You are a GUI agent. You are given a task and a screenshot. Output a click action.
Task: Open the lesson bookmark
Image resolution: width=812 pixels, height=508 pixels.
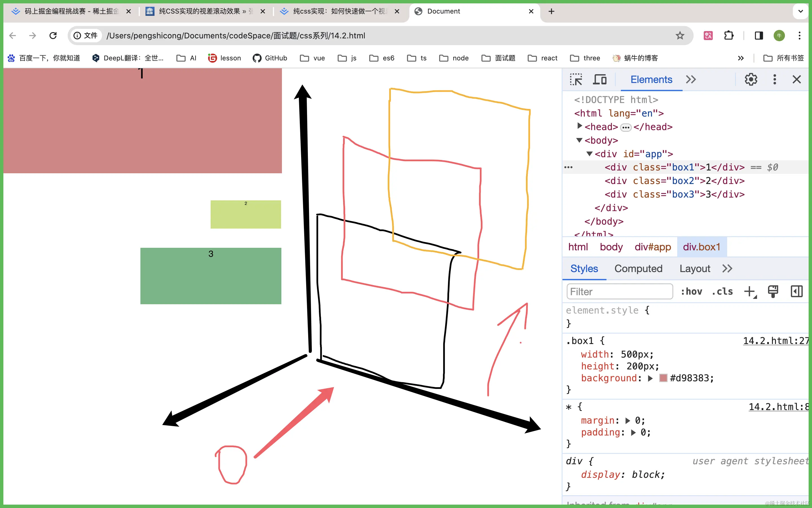[224, 58]
